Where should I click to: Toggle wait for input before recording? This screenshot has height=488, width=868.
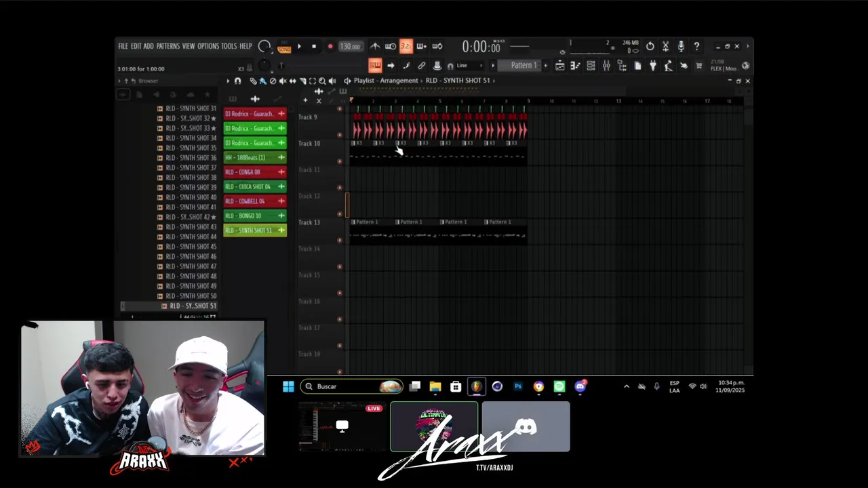391,46
